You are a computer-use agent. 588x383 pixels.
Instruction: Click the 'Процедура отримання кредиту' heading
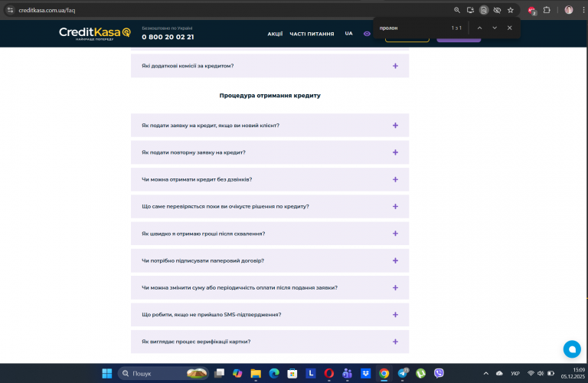269,95
